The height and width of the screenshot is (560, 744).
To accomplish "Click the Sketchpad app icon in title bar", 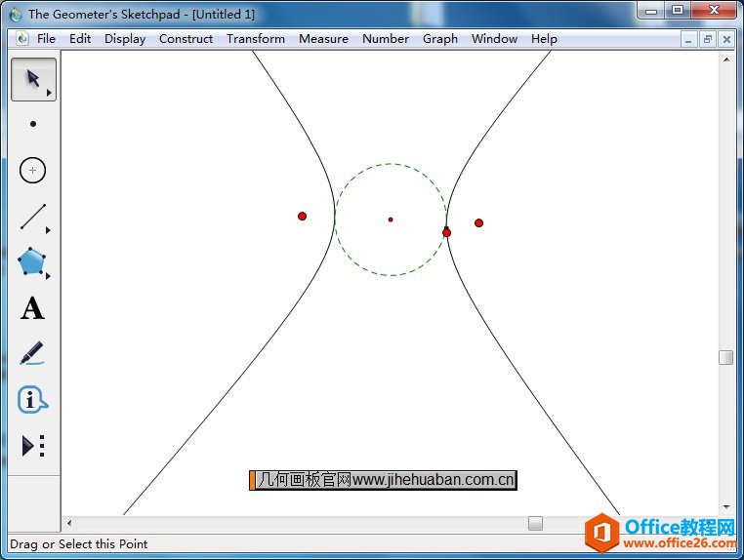I will point(16,15).
